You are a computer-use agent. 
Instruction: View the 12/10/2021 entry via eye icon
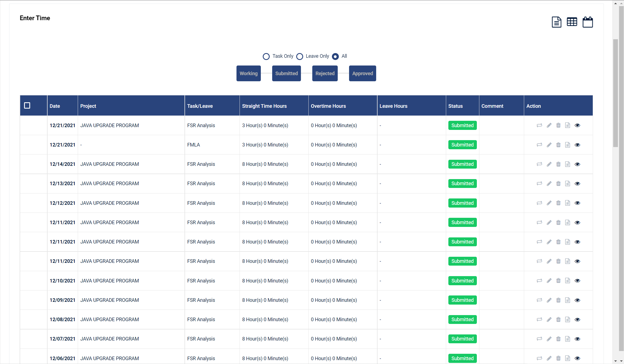tap(577, 281)
